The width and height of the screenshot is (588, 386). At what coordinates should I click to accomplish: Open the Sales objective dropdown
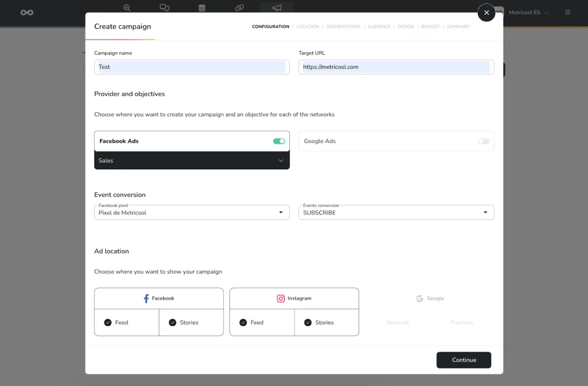[x=192, y=160]
